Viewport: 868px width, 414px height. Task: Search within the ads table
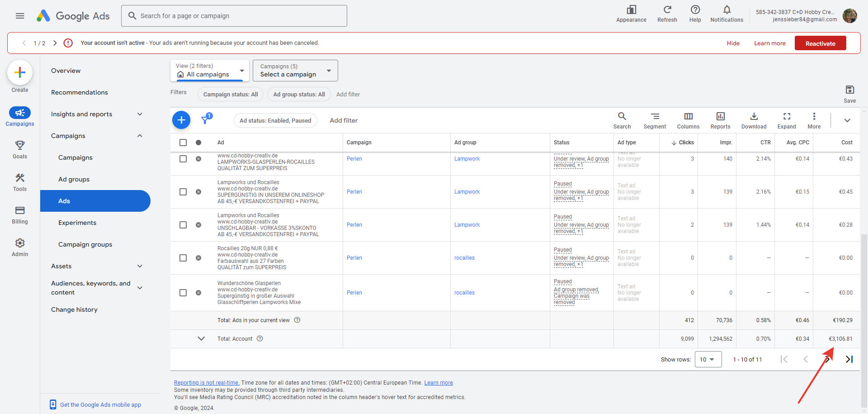(622, 120)
